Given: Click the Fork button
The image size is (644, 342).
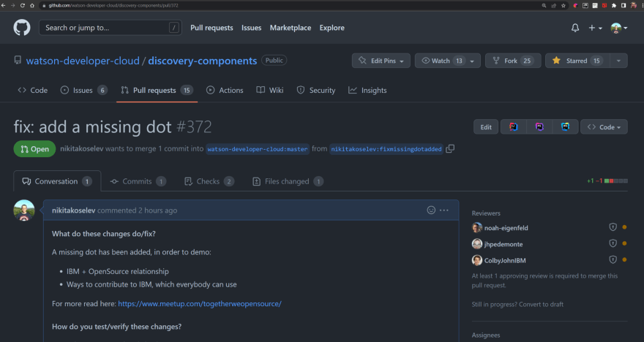Looking at the screenshot, I should (x=513, y=61).
